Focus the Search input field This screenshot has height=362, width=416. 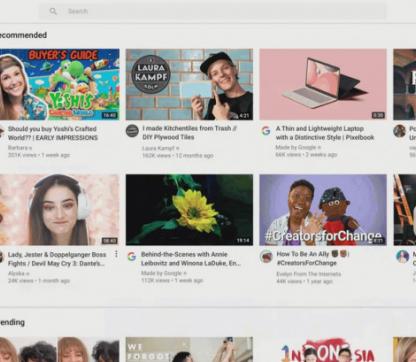click(213, 11)
